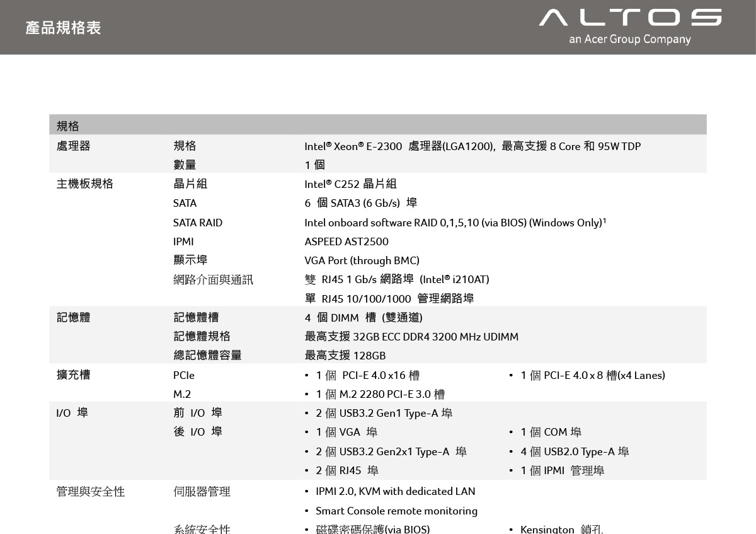Click the 最高支援 128GB memory value

(x=345, y=356)
